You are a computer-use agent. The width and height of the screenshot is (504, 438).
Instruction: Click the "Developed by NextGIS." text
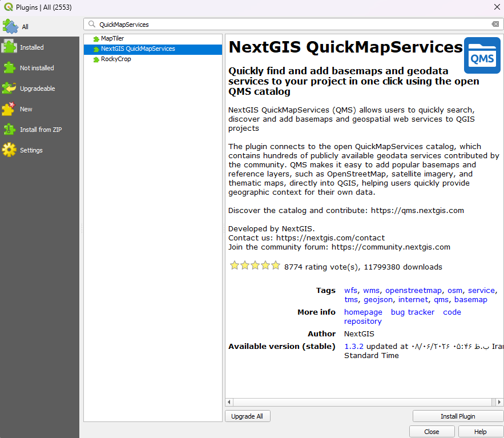coord(271,228)
